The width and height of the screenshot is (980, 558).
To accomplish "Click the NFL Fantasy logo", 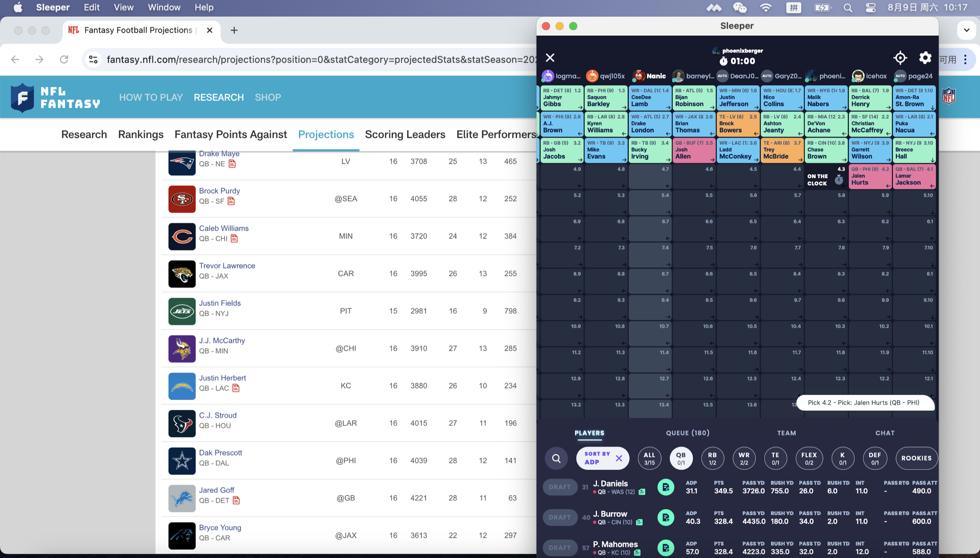I will tap(55, 98).
